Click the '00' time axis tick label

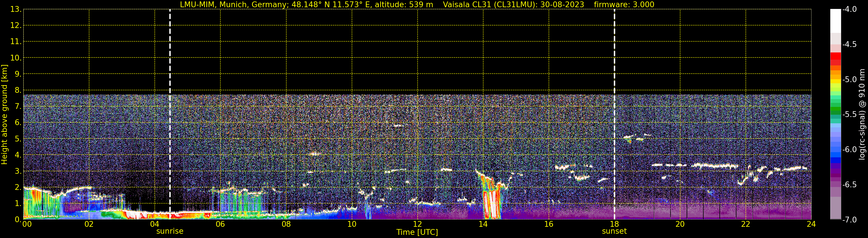pos(27,224)
